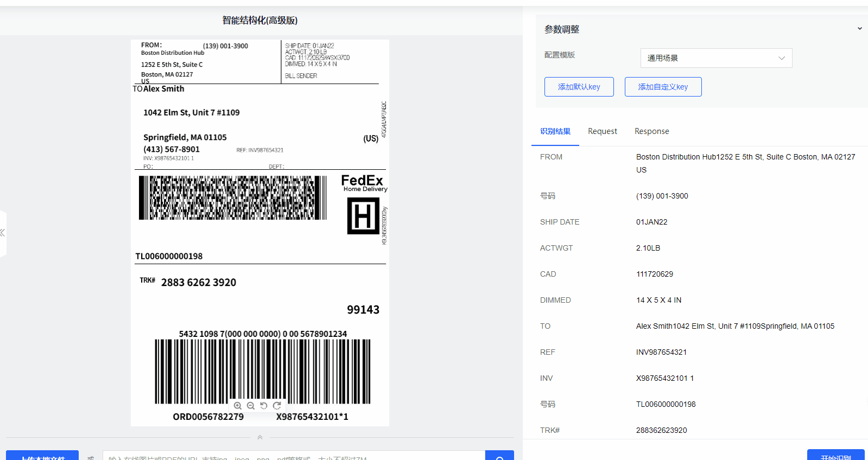Viewport: 868px width, 460px height.
Task: Click the 上传本地文件 upload button
Action: point(42,456)
